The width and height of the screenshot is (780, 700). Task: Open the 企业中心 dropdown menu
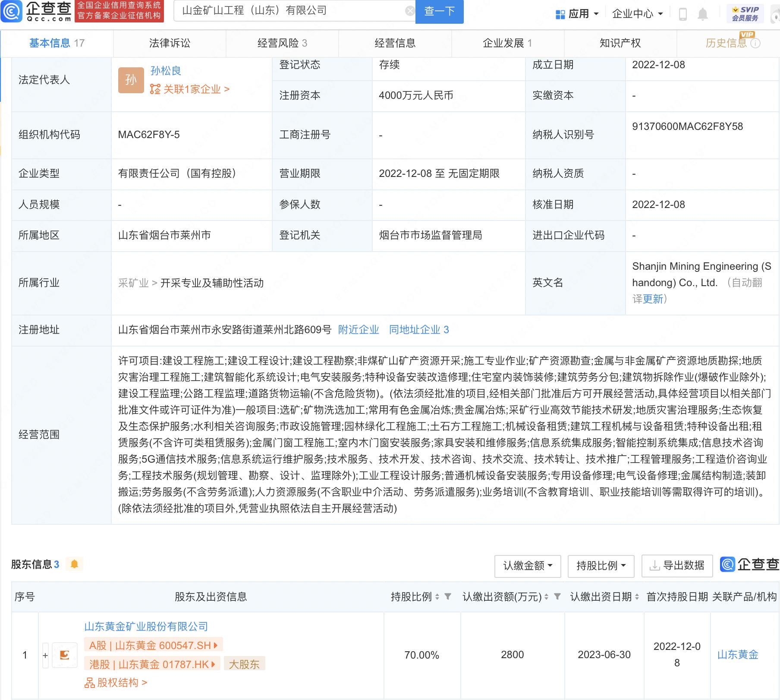point(637,14)
